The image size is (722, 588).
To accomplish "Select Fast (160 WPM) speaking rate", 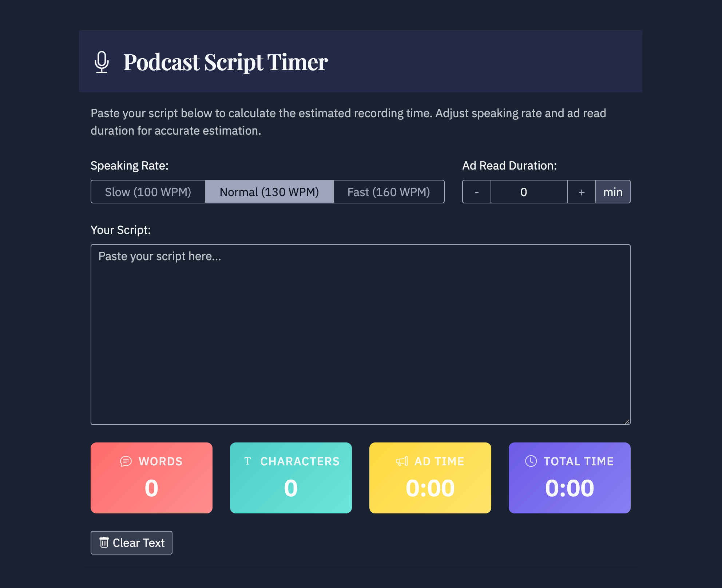I will [x=389, y=192].
